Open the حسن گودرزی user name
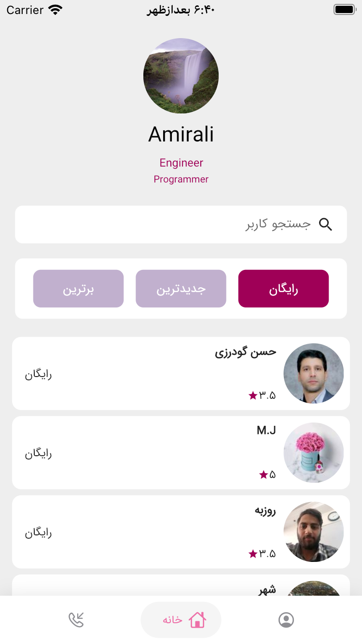362x644 pixels. pyautogui.click(x=246, y=352)
